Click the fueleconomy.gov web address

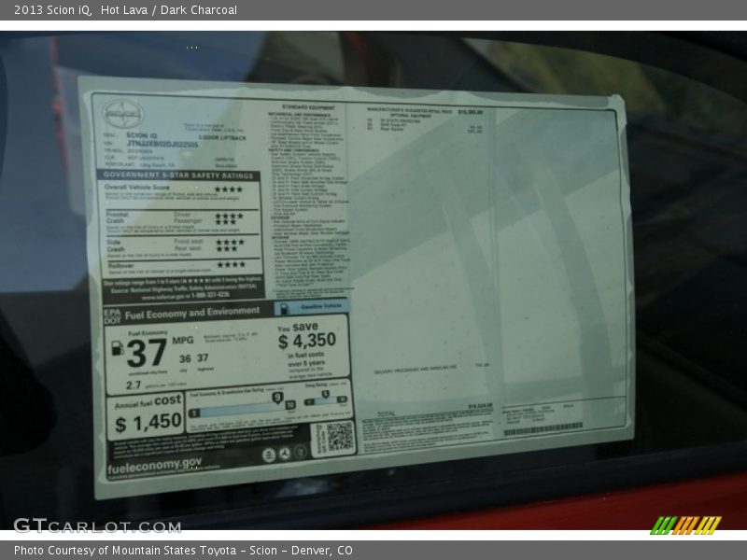(x=155, y=465)
